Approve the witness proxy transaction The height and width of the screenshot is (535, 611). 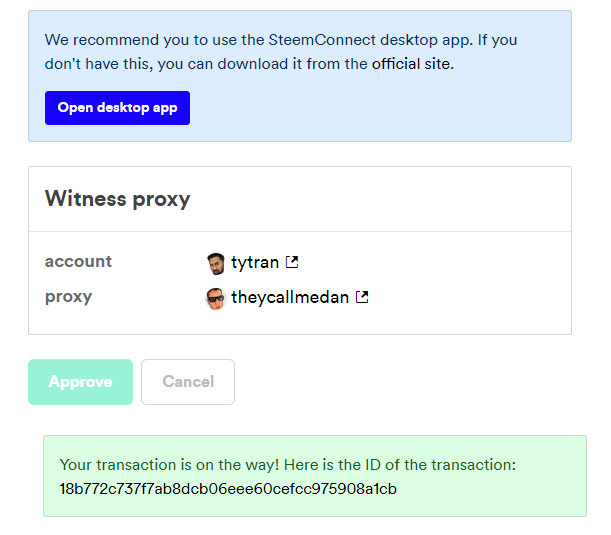[x=80, y=382]
